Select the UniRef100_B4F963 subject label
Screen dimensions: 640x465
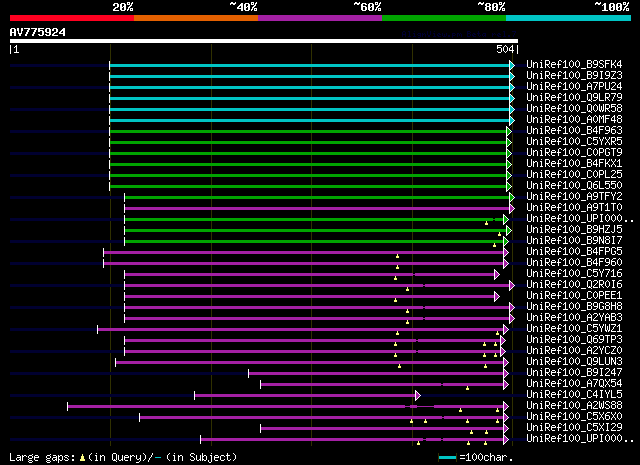574,131
